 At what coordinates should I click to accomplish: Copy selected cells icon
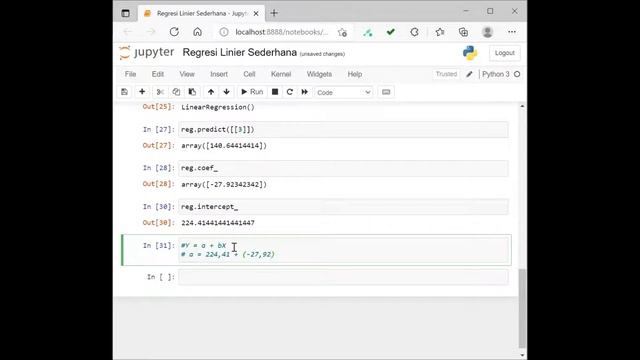click(x=176, y=92)
